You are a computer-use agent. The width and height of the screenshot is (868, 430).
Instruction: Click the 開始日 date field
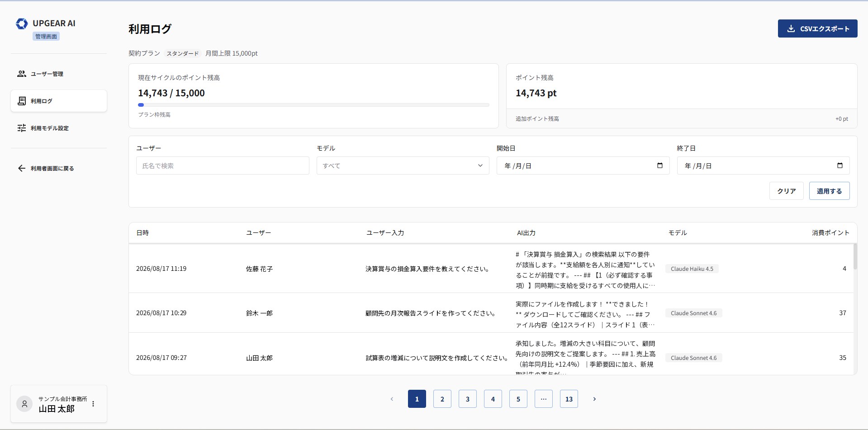(583, 165)
